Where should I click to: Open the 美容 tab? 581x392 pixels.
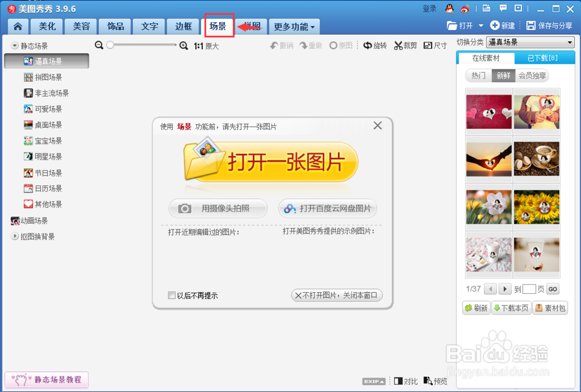[81, 26]
